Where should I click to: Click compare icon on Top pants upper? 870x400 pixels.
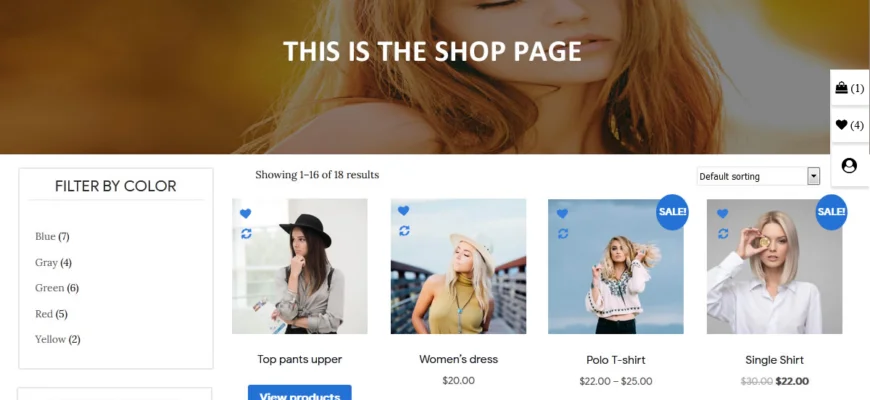[x=246, y=234]
